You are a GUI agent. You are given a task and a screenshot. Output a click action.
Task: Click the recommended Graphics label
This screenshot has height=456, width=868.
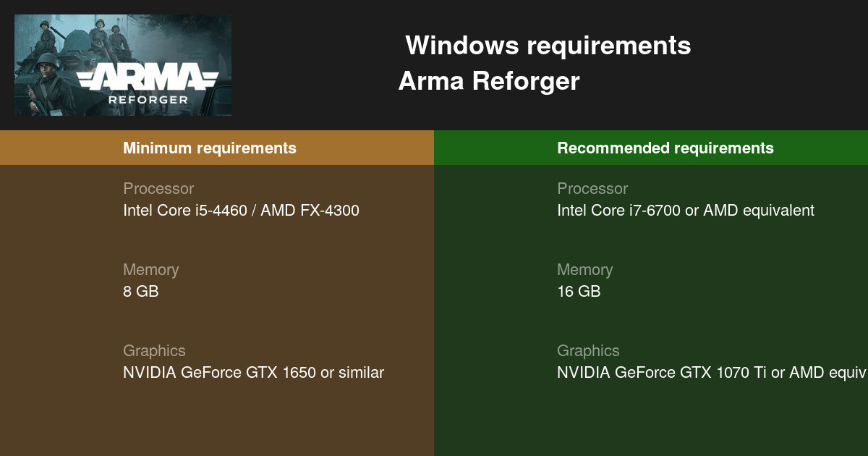588,350
